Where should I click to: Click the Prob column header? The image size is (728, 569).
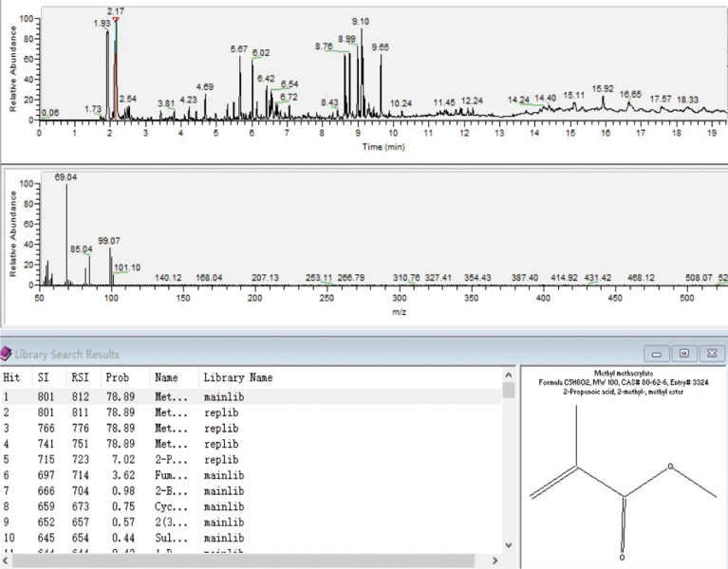point(117,377)
